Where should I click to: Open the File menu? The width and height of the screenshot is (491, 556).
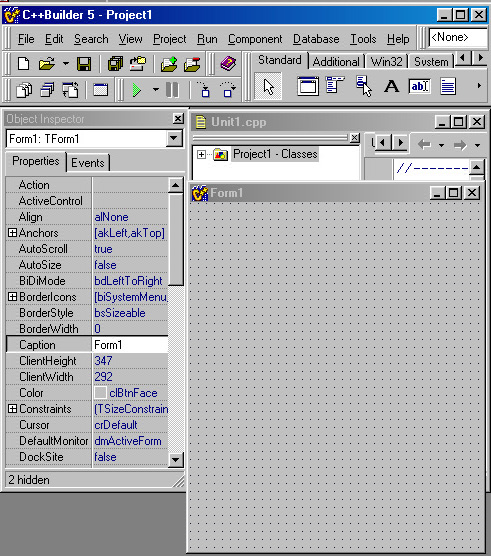(x=26, y=39)
